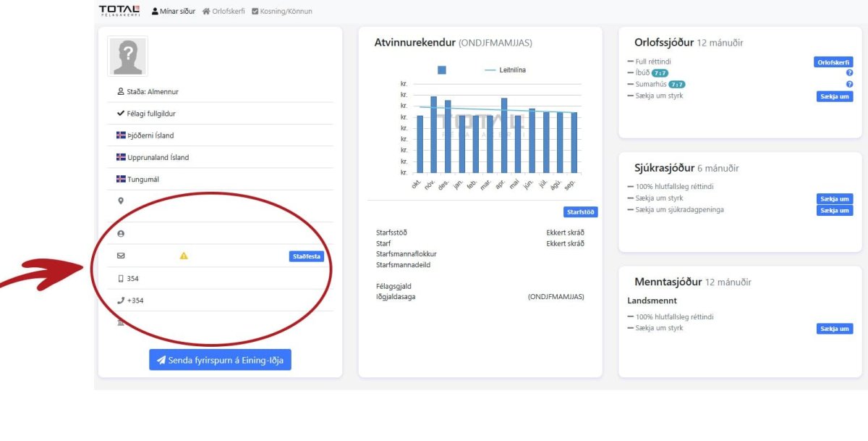Click the placeholder profile avatar picture
This screenshot has width=868, height=441.
[x=128, y=56]
